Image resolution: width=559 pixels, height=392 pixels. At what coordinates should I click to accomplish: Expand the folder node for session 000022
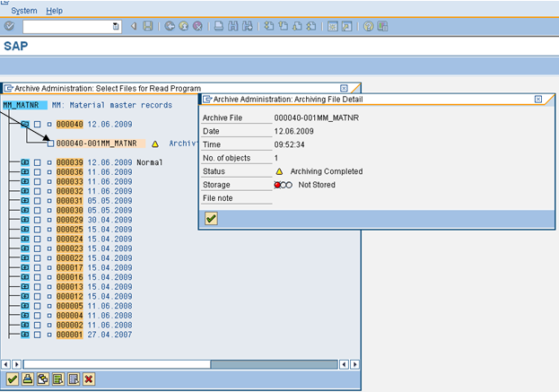point(25,258)
